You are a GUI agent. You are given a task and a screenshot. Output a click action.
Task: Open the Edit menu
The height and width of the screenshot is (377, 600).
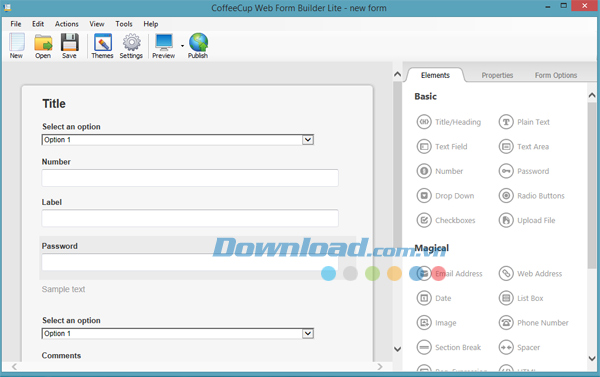point(38,24)
